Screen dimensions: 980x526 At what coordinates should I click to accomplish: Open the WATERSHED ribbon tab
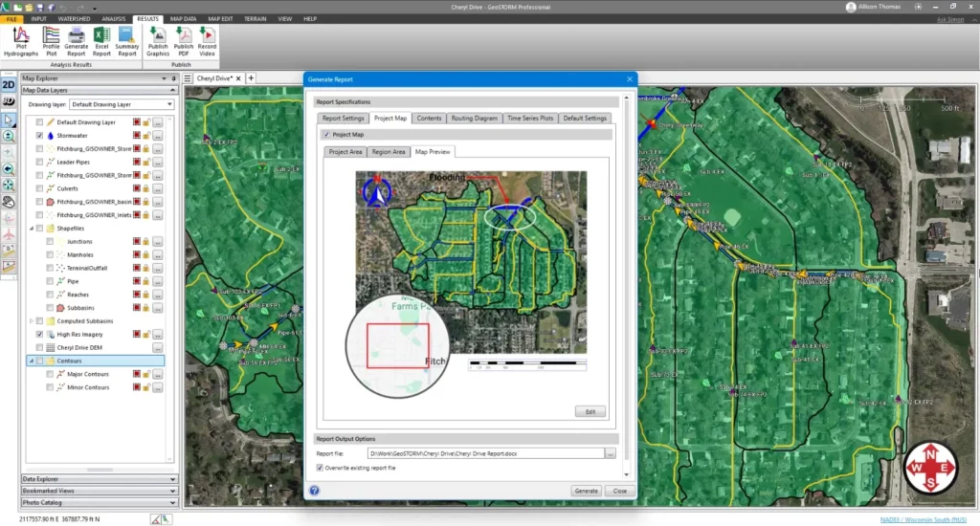(x=75, y=19)
